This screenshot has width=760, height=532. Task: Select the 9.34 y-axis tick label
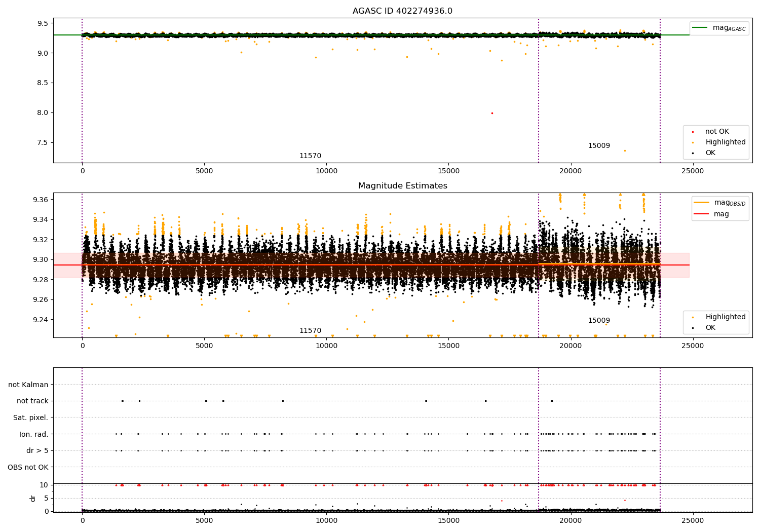pos(41,219)
